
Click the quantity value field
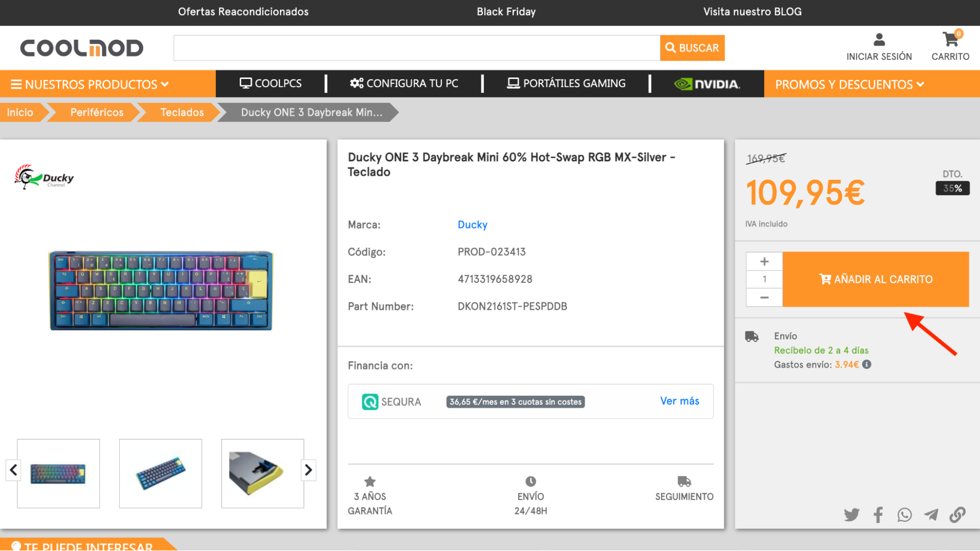pos(764,279)
